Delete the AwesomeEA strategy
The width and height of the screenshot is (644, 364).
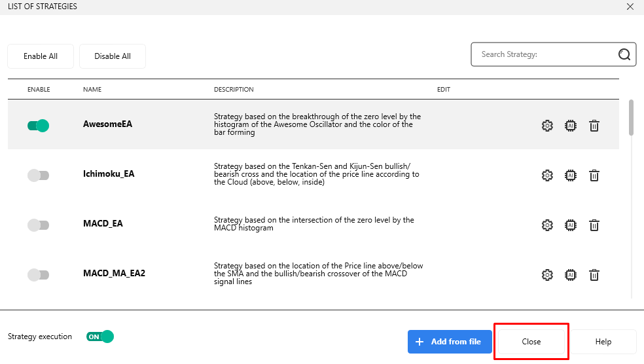coord(594,126)
